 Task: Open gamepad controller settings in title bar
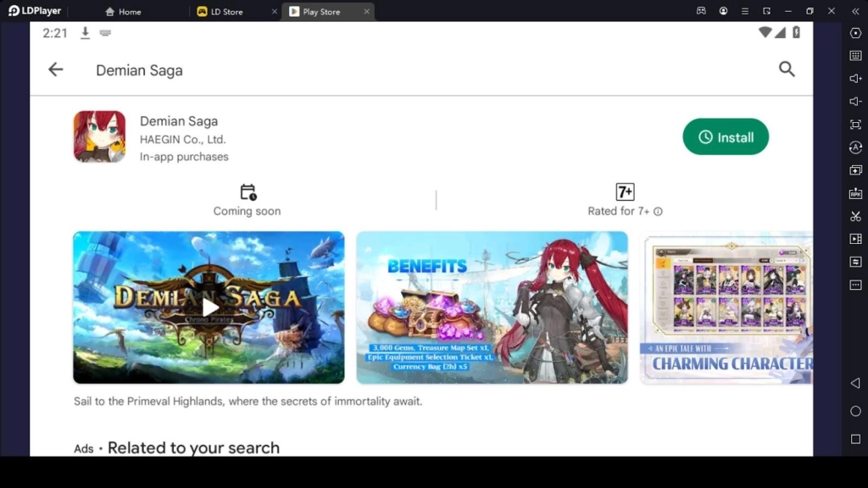tap(700, 11)
